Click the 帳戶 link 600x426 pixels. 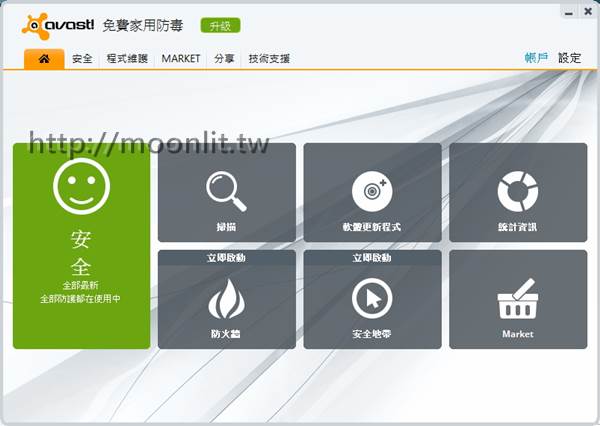[536, 58]
